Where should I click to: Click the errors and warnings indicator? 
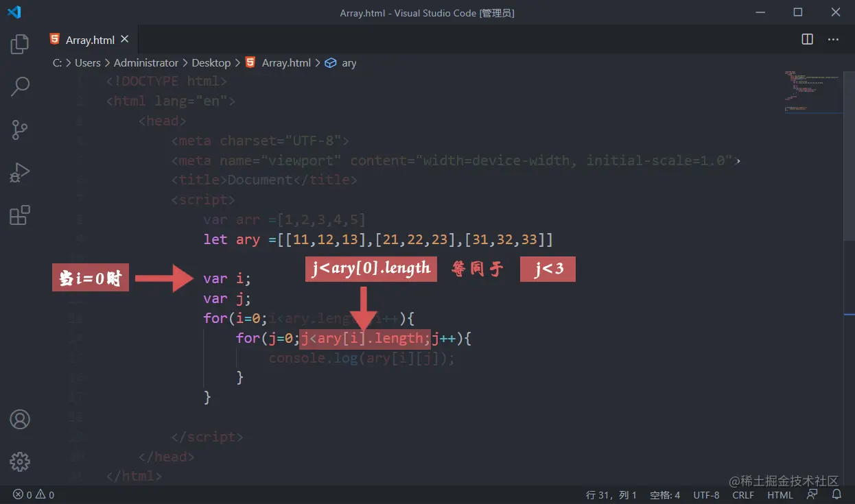tap(34, 494)
